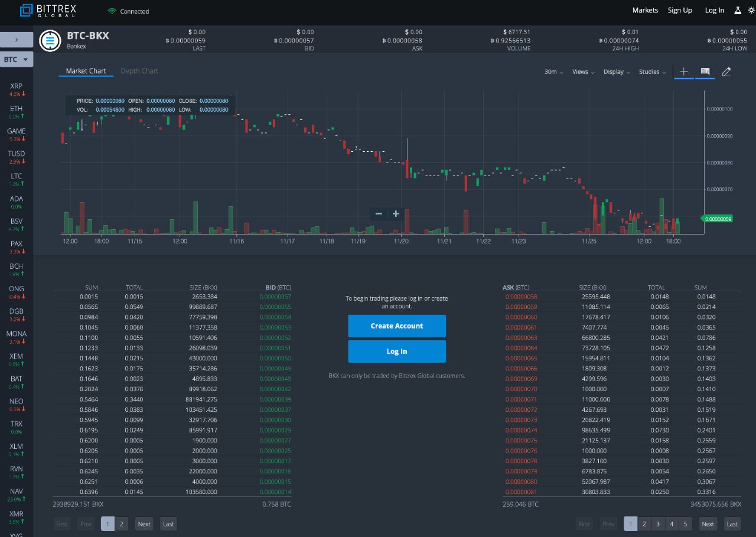Viewport: 756px width, 537px height.
Task: Select PAX in the market sidebar
Action: [17, 247]
